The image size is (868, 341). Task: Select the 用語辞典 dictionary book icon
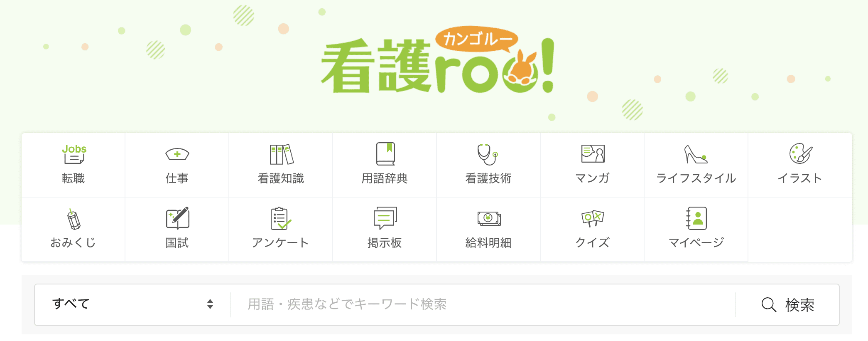click(385, 154)
